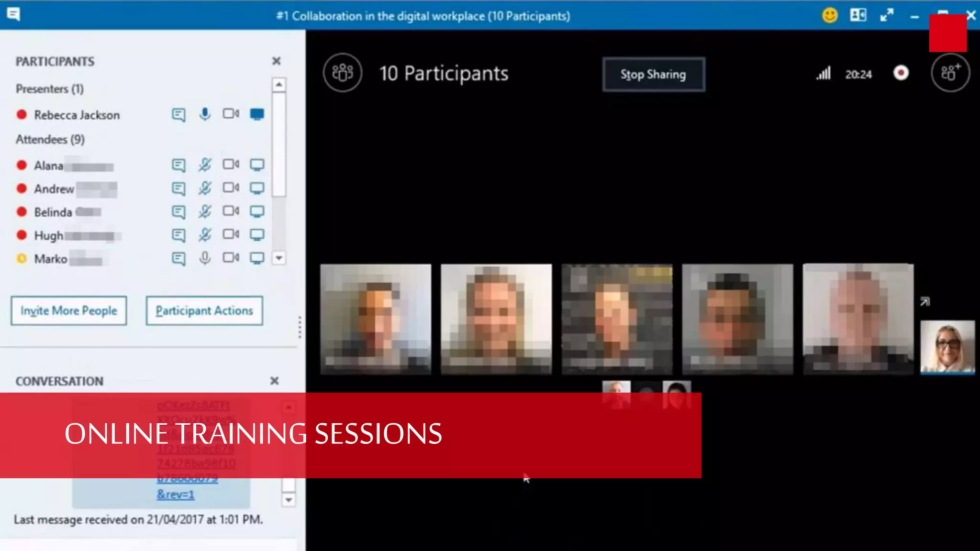This screenshot has height=551, width=980.
Task: Open IM icon for Belinda
Action: [x=178, y=212]
